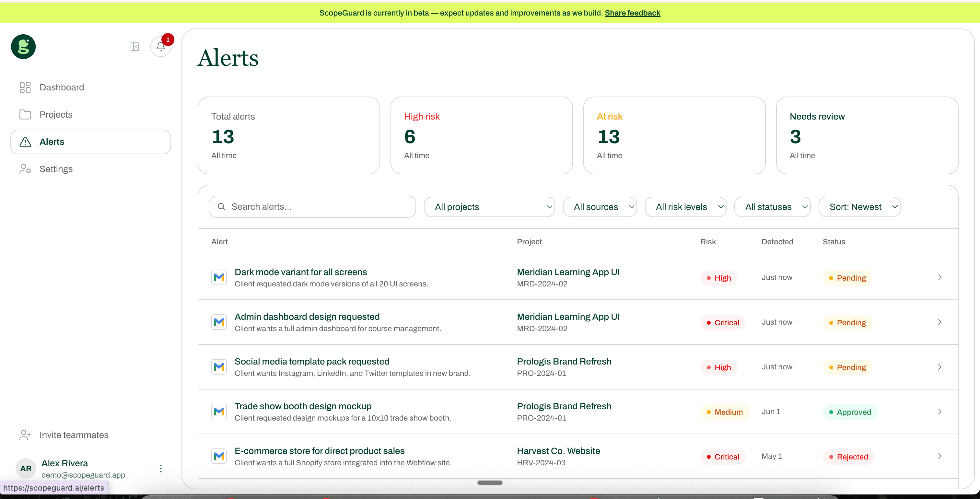This screenshot has height=499, width=980.
Task: Click the Risk column header
Action: click(x=708, y=241)
